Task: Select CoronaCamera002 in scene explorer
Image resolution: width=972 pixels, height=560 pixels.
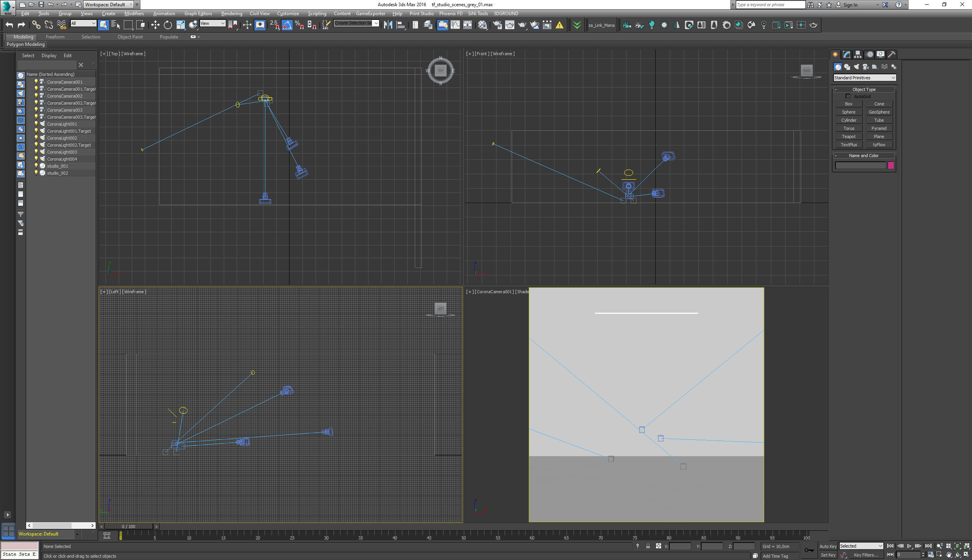Action: click(65, 96)
